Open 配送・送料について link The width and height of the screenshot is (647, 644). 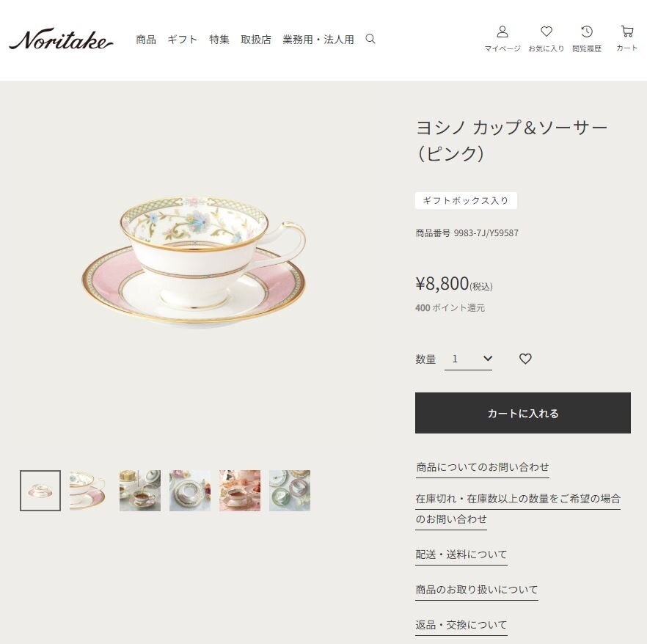point(461,554)
